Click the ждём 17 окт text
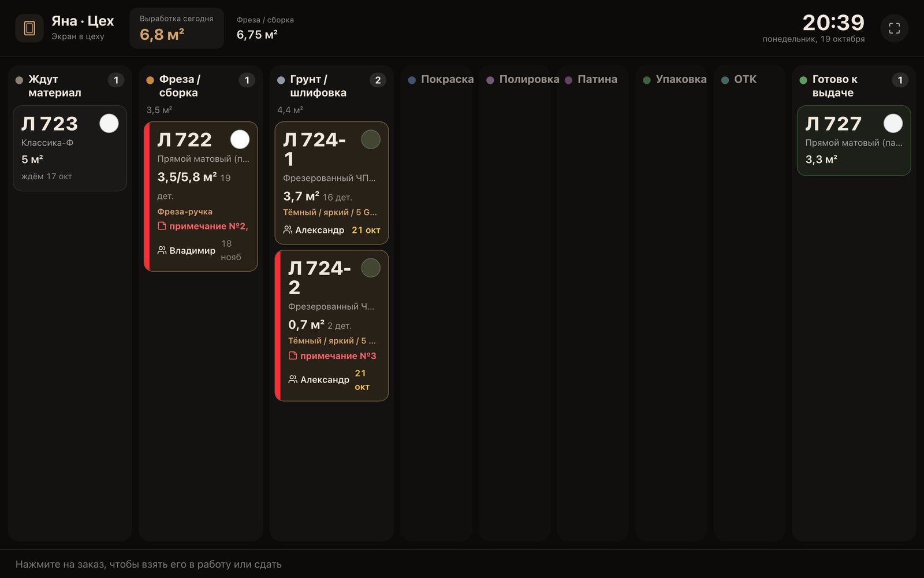Viewport: 924px width, 578px height. pos(47,176)
